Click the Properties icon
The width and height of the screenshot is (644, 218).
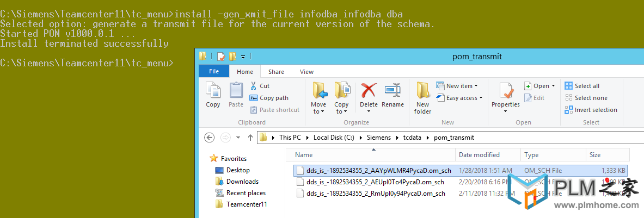point(506,90)
